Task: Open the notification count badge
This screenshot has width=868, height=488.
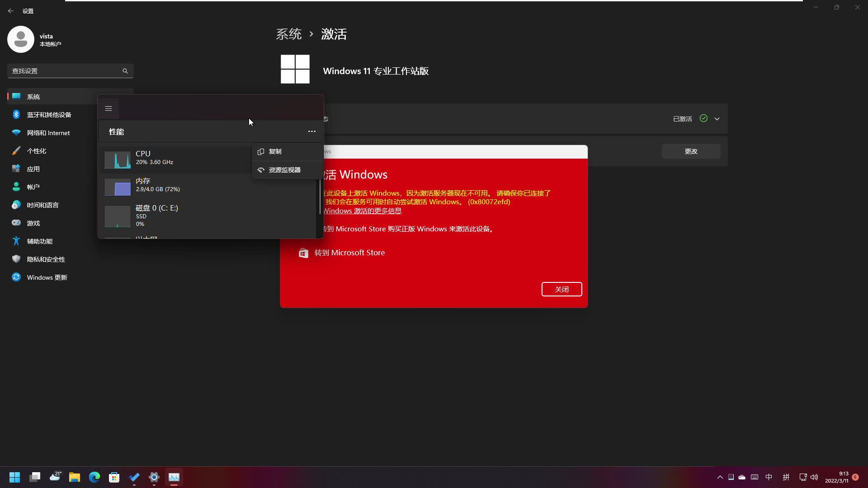Action: pyautogui.click(x=855, y=477)
